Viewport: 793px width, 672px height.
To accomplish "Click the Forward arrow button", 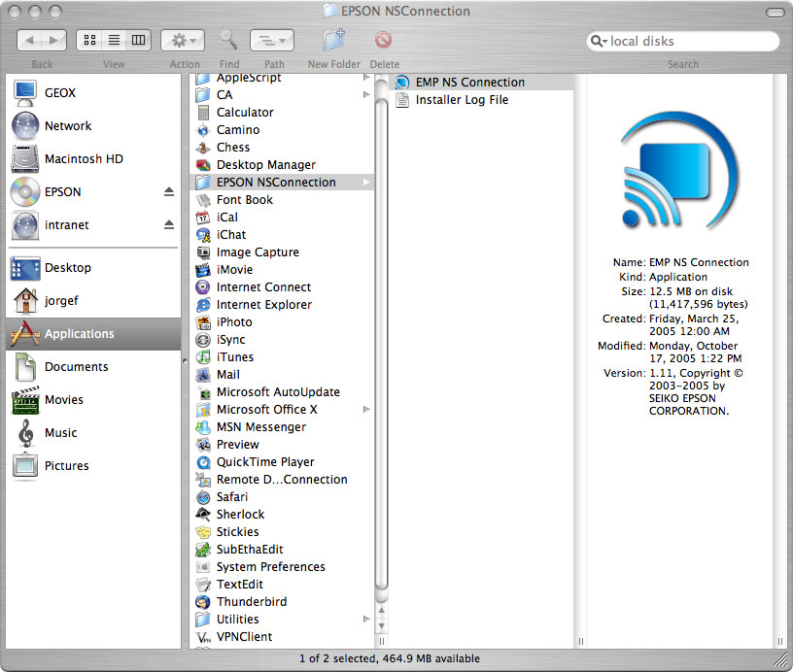I will pyautogui.click(x=54, y=41).
